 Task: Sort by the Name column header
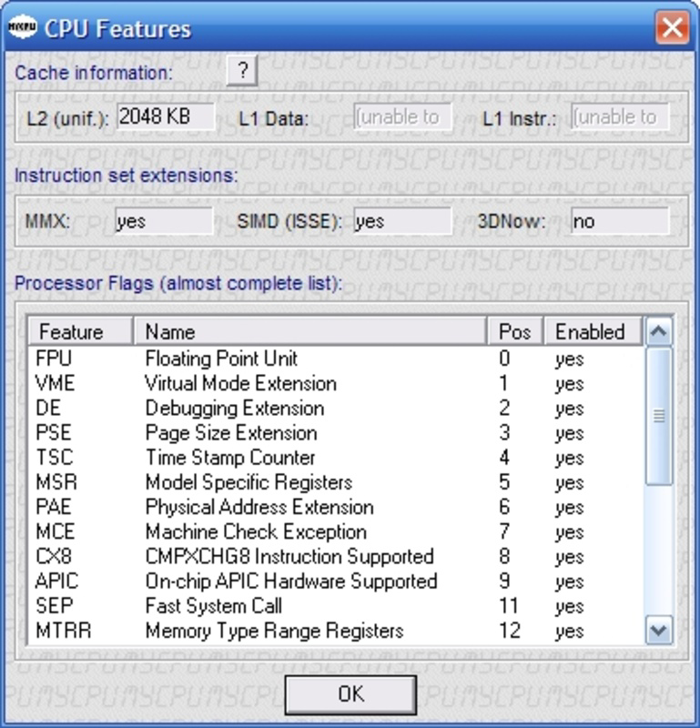(310, 331)
